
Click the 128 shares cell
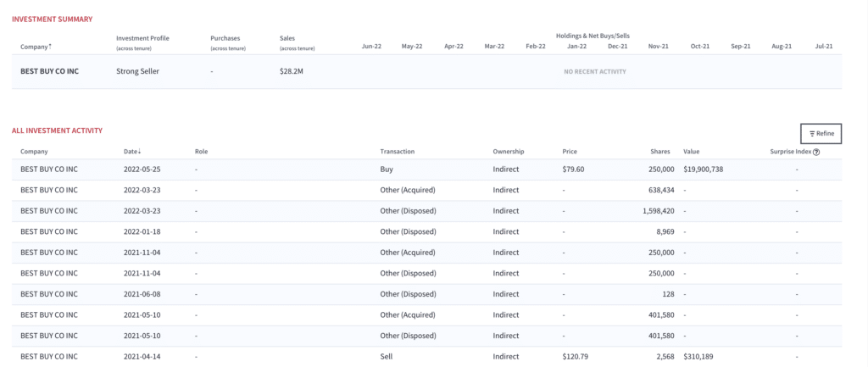[x=669, y=294]
